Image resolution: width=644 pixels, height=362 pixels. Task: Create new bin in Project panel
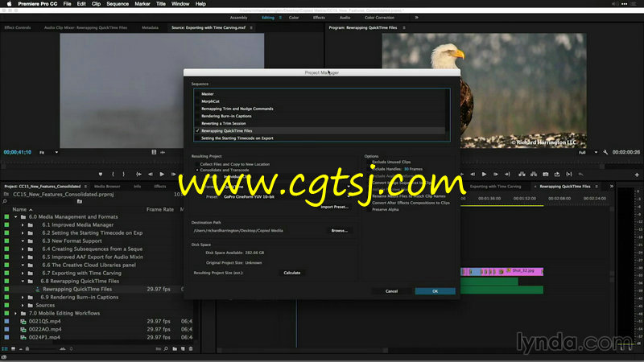pos(175,349)
